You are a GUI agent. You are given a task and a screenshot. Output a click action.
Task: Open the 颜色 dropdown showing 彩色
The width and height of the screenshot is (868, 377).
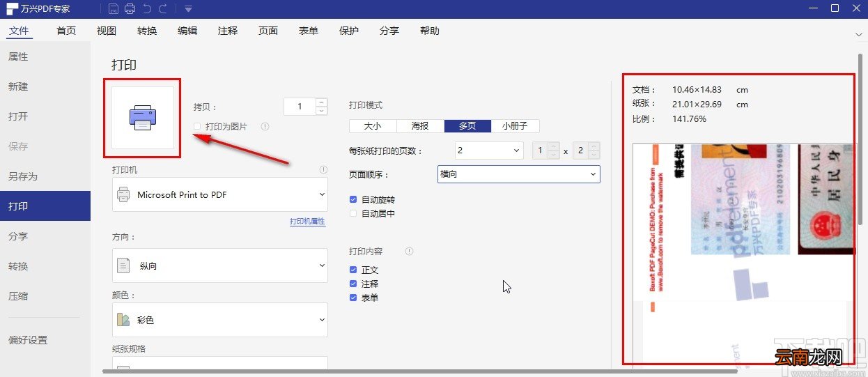[x=220, y=320]
